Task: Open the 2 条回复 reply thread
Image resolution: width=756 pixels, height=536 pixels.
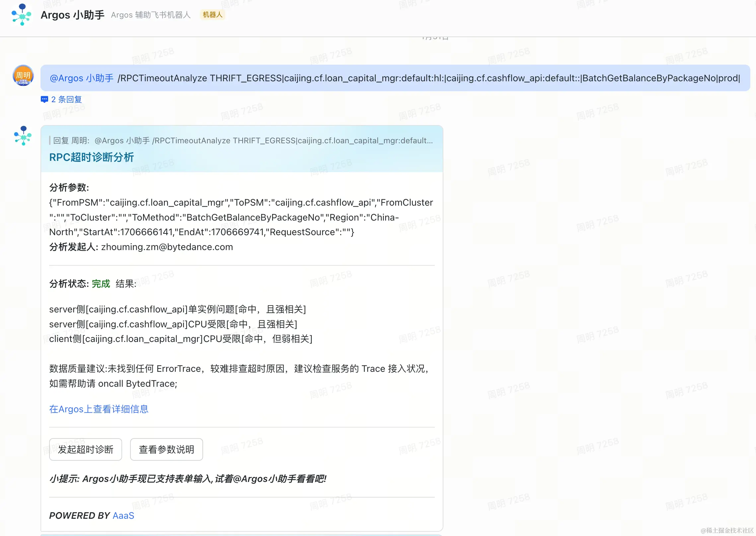Action: coord(66,100)
